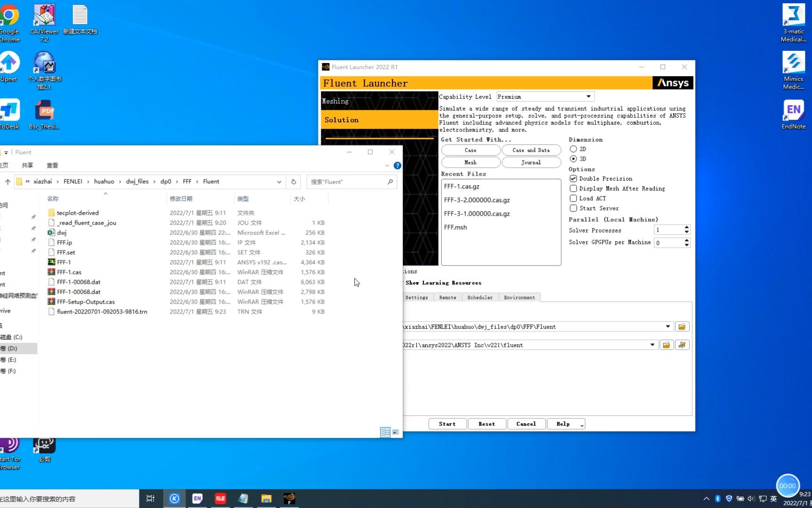Image resolution: width=812 pixels, height=508 pixels.
Task: Browse working directory with folder icon
Action: click(x=682, y=327)
